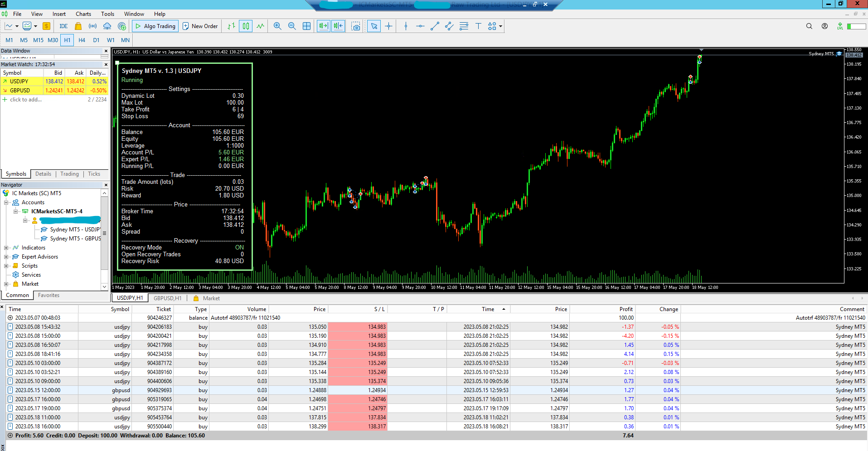This screenshot has width=868, height=451.
Task: Click the green LVL connection icon
Action: (x=840, y=26)
